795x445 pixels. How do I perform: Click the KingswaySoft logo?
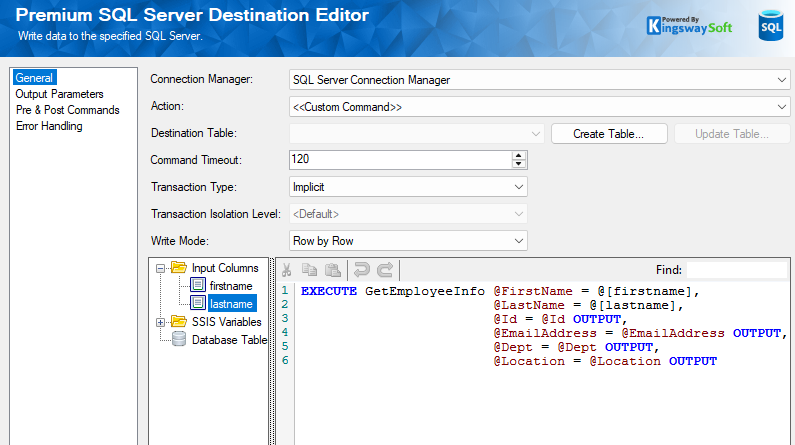pos(689,25)
